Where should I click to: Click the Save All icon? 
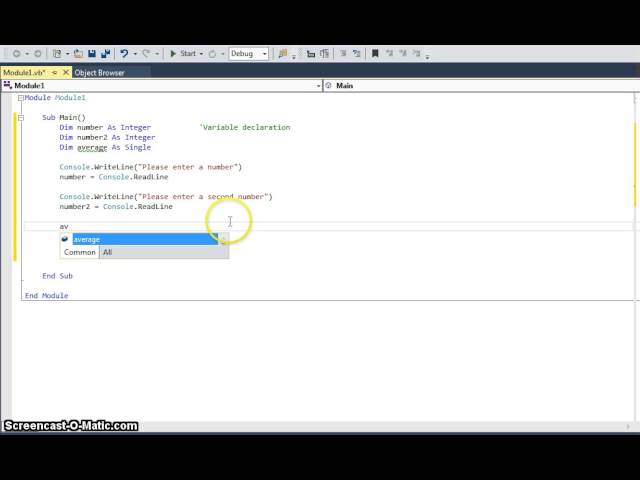(x=106, y=53)
